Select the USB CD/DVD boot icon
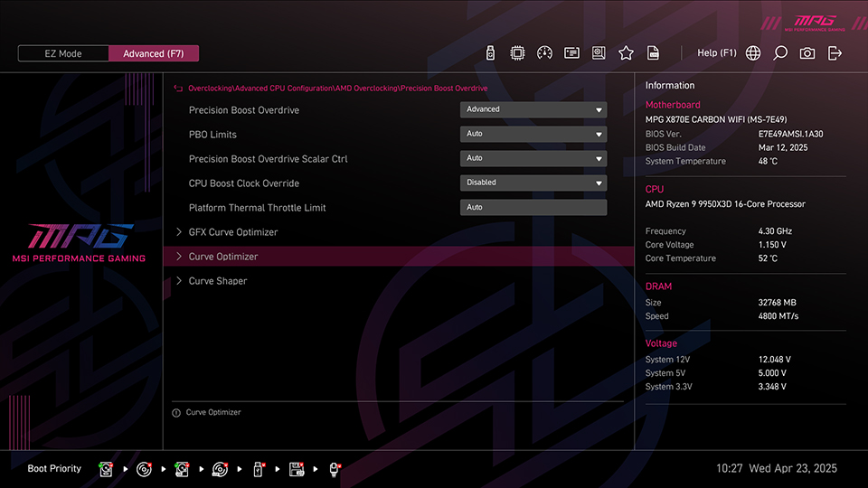The height and width of the screenshot is (488, 868). 220,469
